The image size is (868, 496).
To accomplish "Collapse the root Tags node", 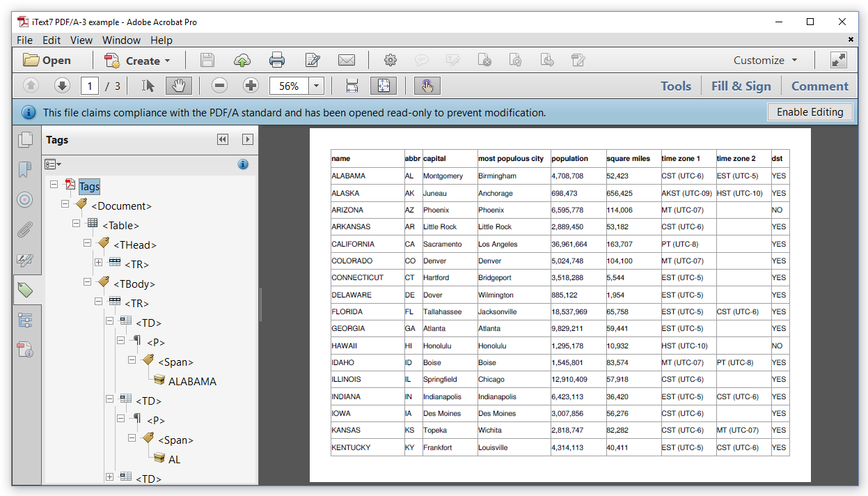I will tap(54, 184).
